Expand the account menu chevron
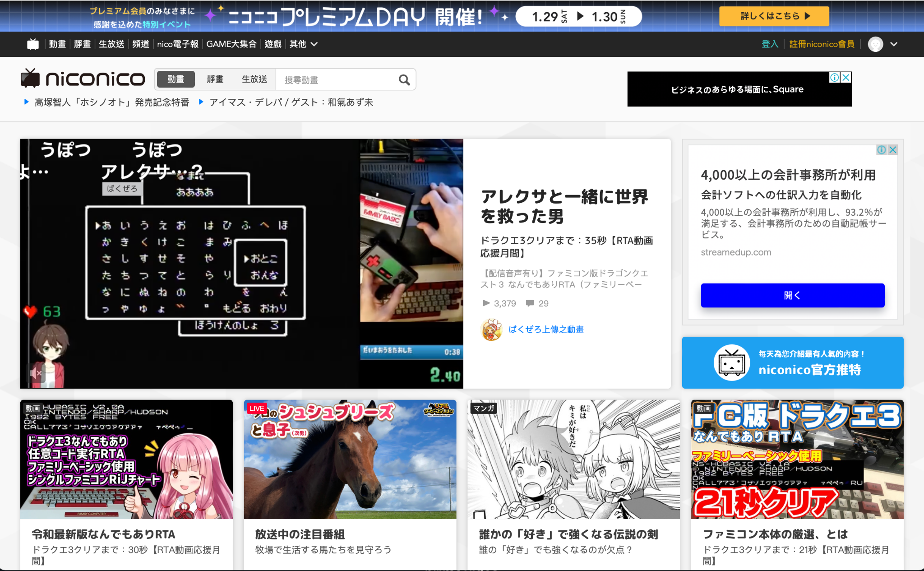 pos(894,44)
